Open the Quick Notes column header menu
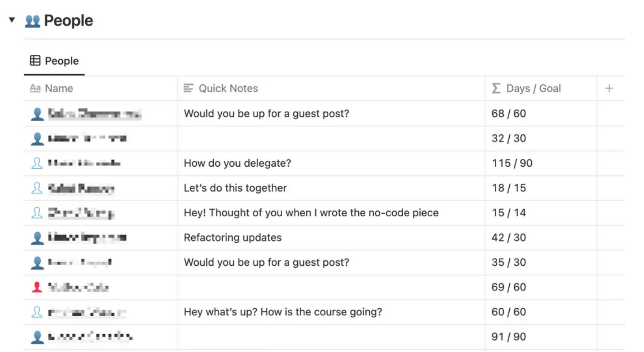 (x=228, y=88)
